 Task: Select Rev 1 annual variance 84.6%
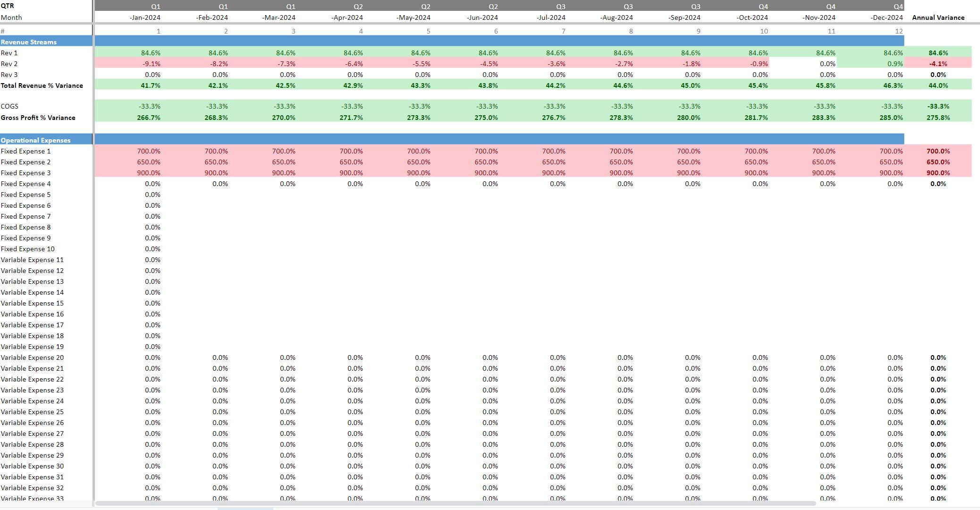[938, 53]
